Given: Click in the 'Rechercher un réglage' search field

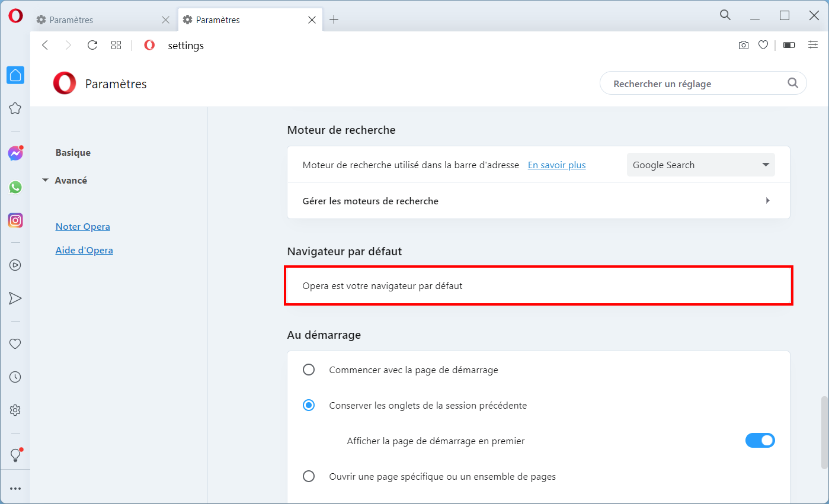Looking at the screenshot, I should [x=703, y=84].
